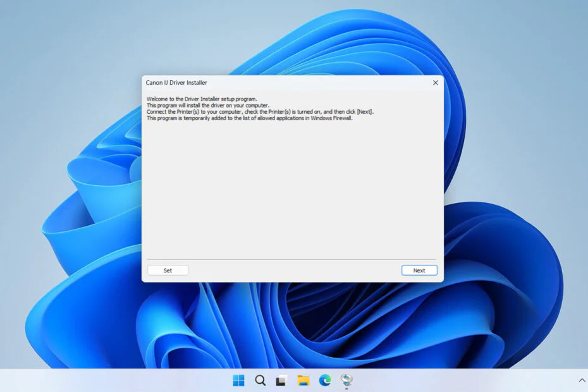Open the Windows Start menu
588x392 pixels.
click(x=238, y=381)
